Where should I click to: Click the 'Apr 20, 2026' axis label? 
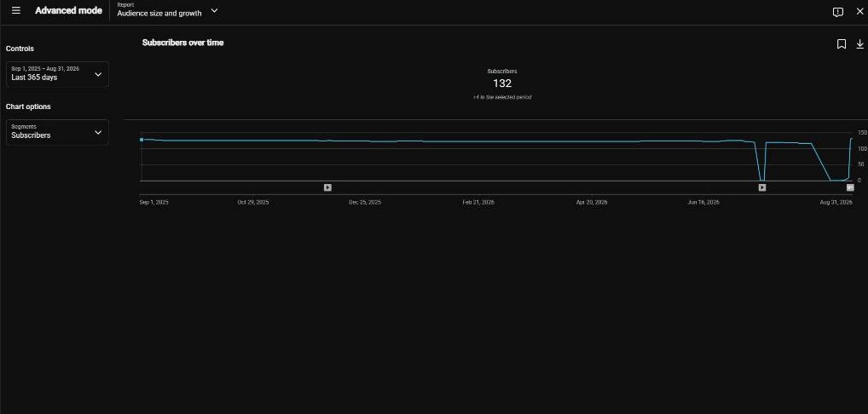pos(592,202)
